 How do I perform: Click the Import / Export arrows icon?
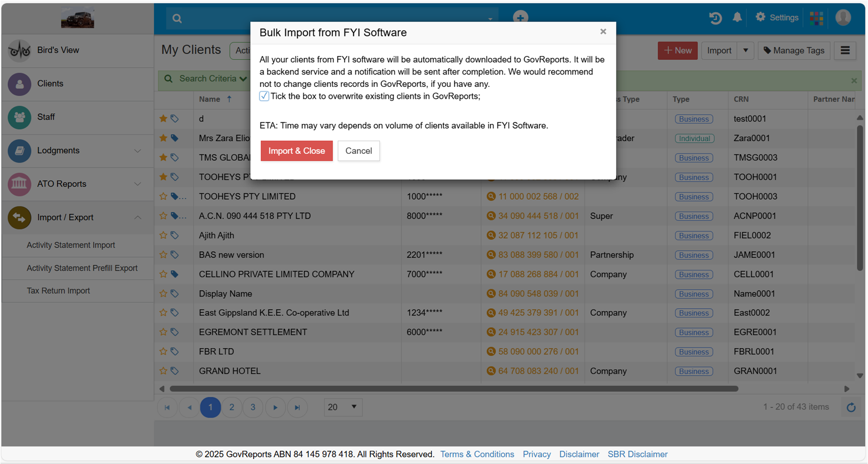pyautogui.click(x=19, y=218)
